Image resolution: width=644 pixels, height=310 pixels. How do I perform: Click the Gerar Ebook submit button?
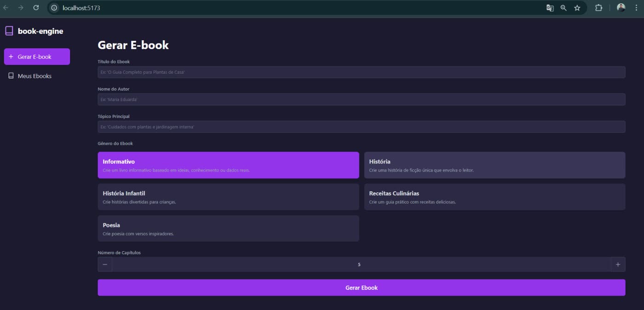pos(361,287)
